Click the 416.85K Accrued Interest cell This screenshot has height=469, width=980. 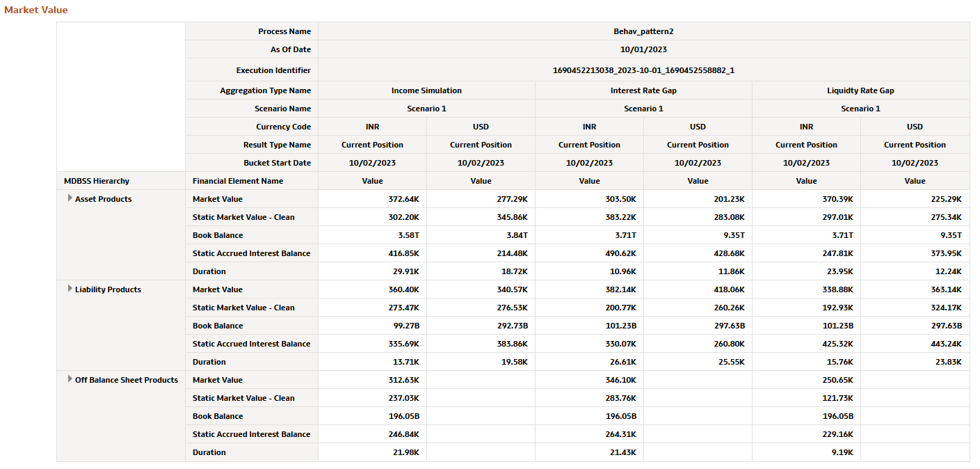(x=372, y=253)
